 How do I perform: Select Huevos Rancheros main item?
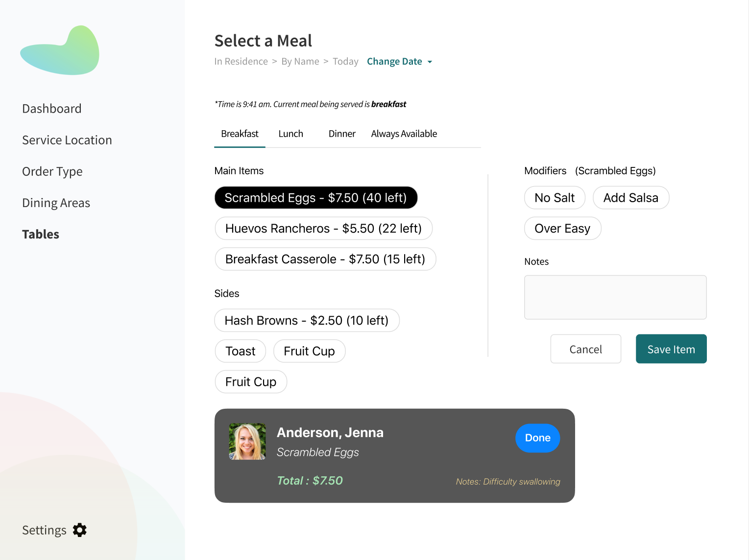pos(323,229)
